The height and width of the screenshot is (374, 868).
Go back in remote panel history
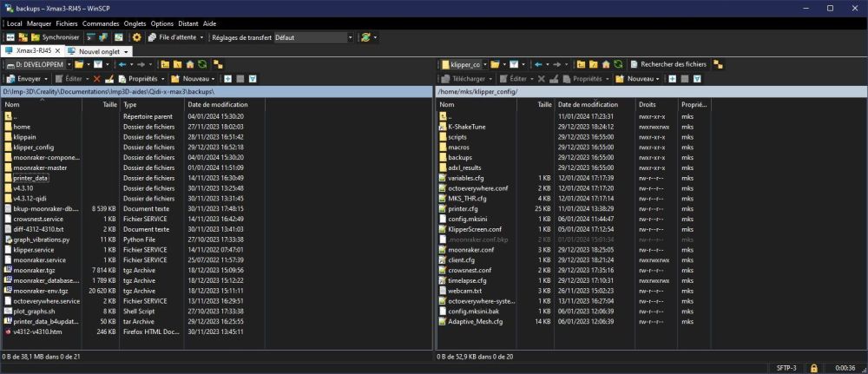tap(538, 65)
